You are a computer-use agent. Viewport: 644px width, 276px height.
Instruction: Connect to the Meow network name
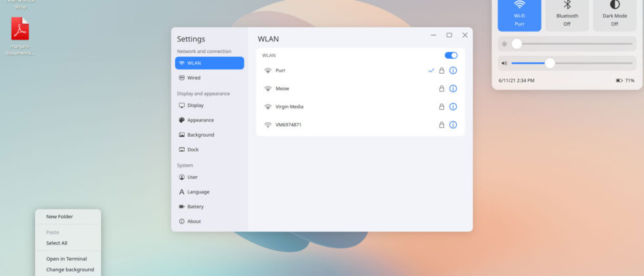coord(282,89)
